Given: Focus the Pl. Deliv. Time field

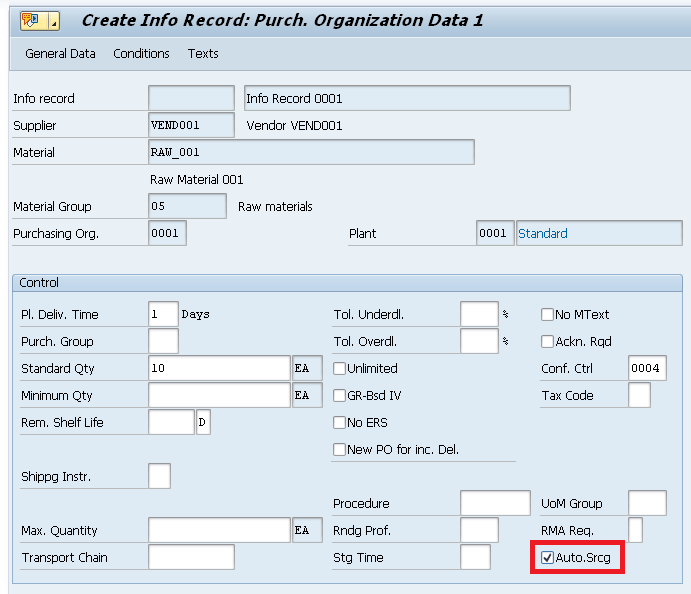Looking at the screenshot, I should click(x=163, y=314).
